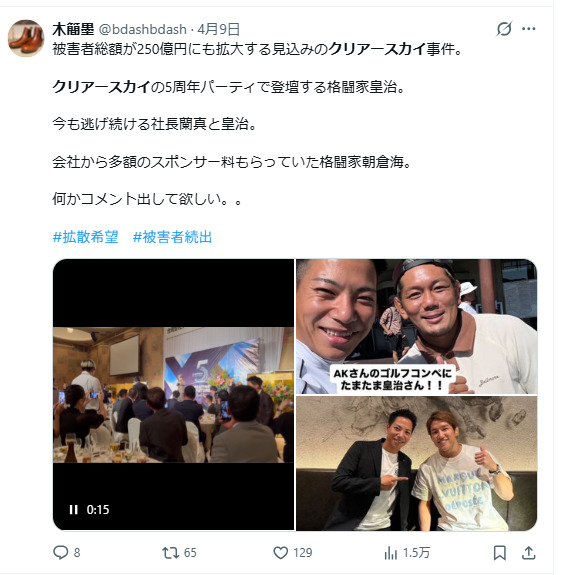Click the reply count 8

click(77, 553)
